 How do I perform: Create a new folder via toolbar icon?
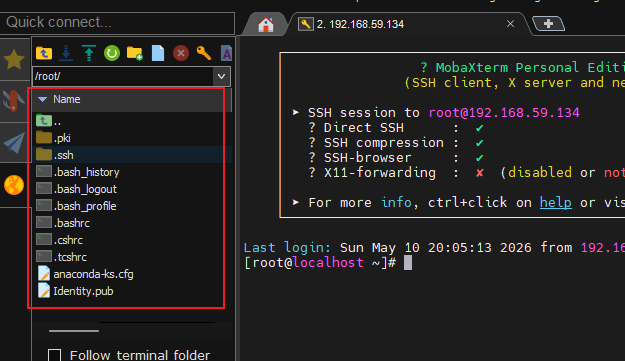tap(135, 53)
